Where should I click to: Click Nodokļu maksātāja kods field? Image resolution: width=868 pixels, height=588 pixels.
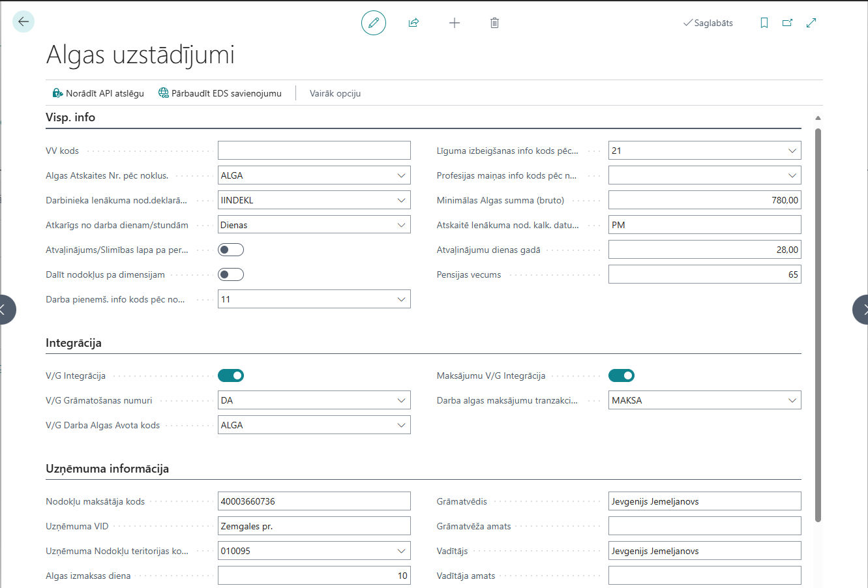(x=314, y=501)
